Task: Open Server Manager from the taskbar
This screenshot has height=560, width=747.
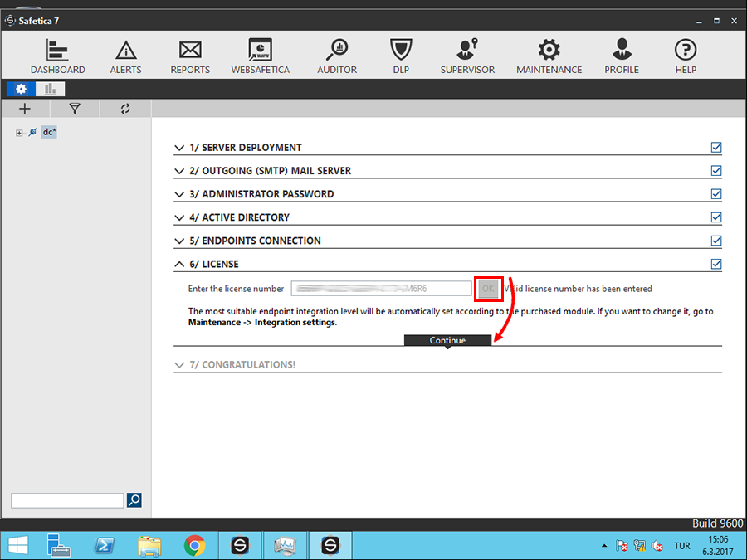Action: [59, 545]
